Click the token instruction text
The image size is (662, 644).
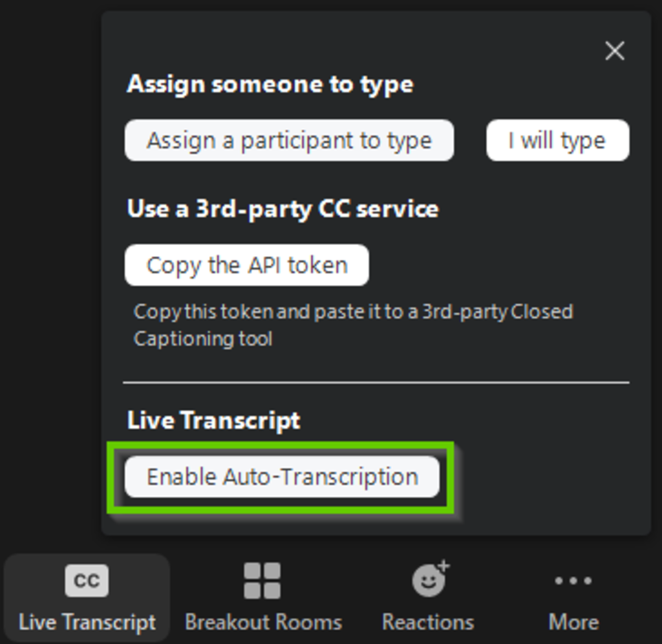(x=354, y=325)
